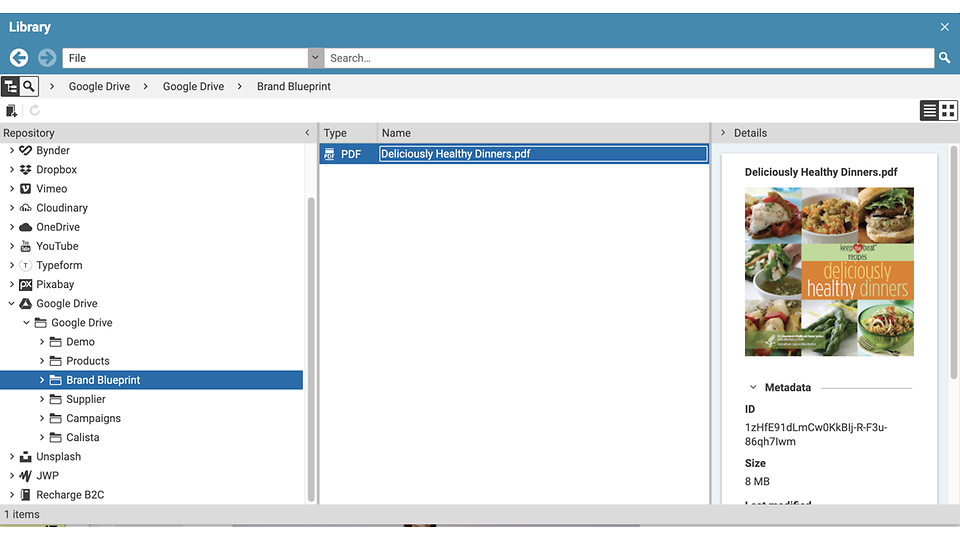Close the Library dialog
The height and width of the screenshot is (540, 960).
click(945, 27)
